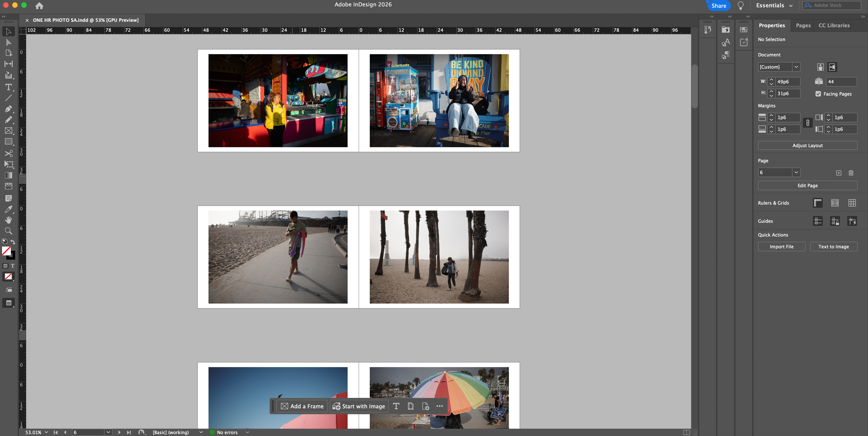Click the document Width input field
The width and height of the screenshot is (868, 436).
click(x=787, y=82)
